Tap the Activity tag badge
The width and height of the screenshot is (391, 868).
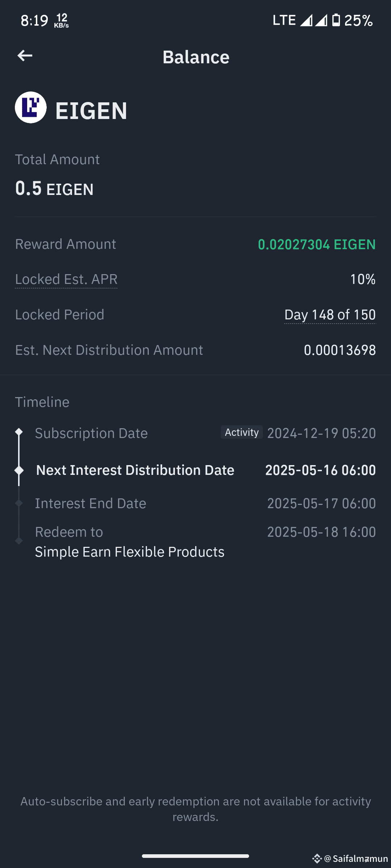242,432
